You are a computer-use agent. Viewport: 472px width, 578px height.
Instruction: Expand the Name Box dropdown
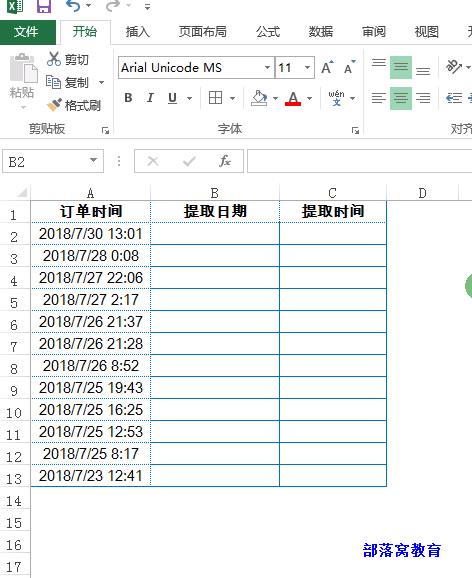[94, 160]
